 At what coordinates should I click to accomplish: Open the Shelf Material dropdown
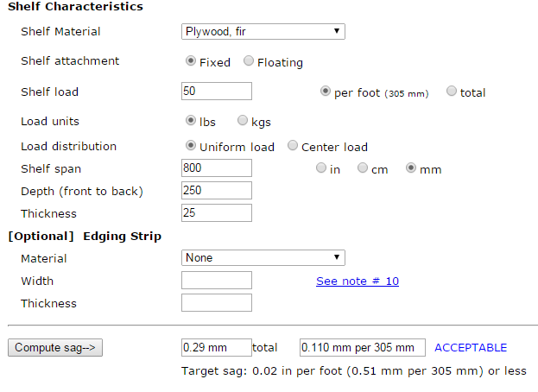263,32
